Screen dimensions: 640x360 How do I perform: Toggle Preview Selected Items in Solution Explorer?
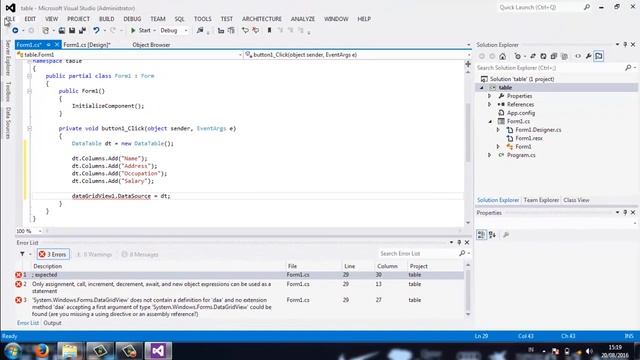pos(599,56)
